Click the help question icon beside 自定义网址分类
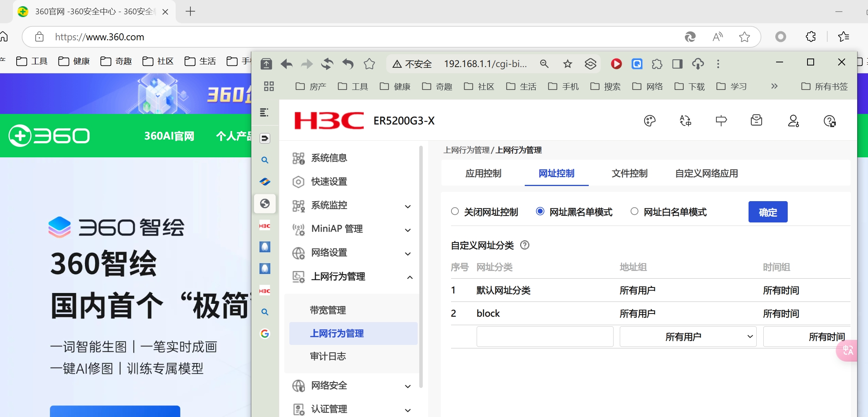This screenshot has width=868, height=417. click(524, 245)
